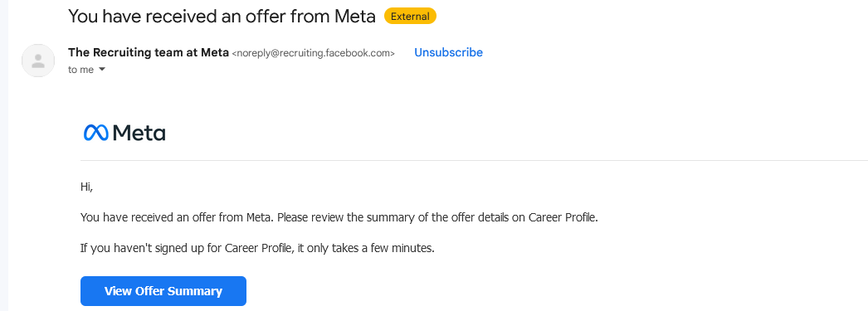Viewport: 868px width, 311px height.
Task: Click the sentence starting 'You have received an offer'
Action: tap(339, 217)
